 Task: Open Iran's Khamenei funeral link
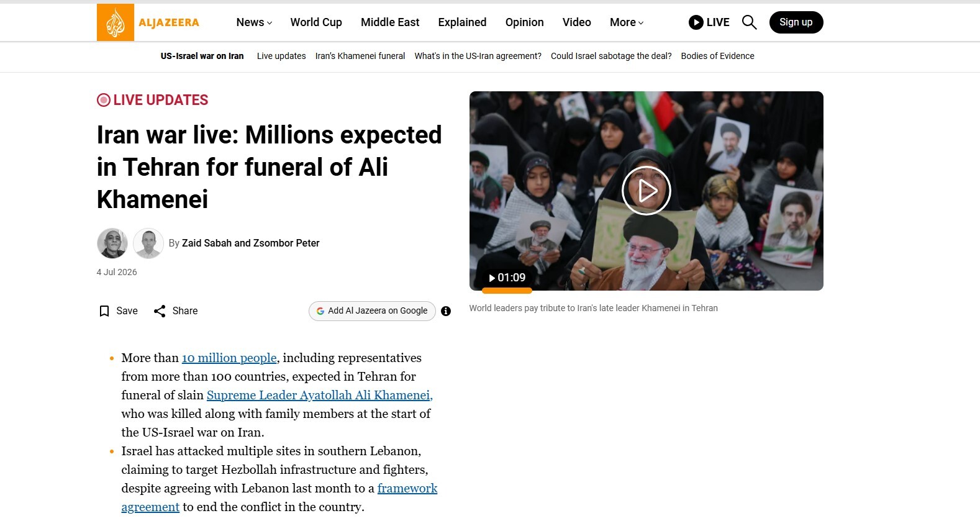tap(360, 56)
